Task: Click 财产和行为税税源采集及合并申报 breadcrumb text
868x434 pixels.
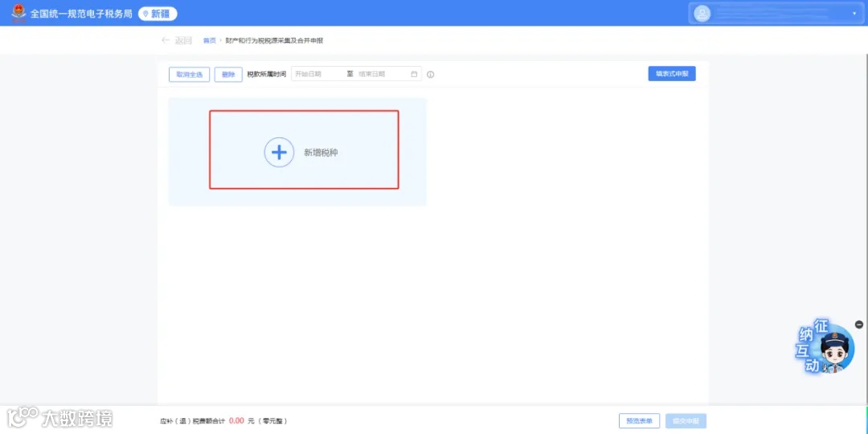Action: point(275,41)
